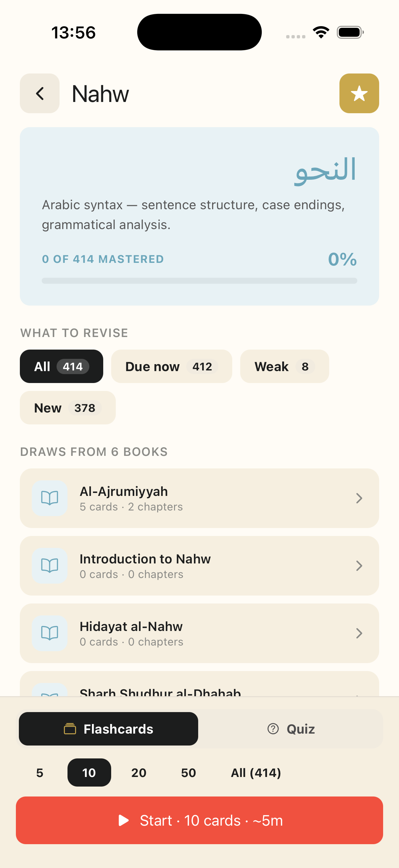Open Al-Ajrumiyyah via its chevron
399x868 pixels.
point(359,498)
